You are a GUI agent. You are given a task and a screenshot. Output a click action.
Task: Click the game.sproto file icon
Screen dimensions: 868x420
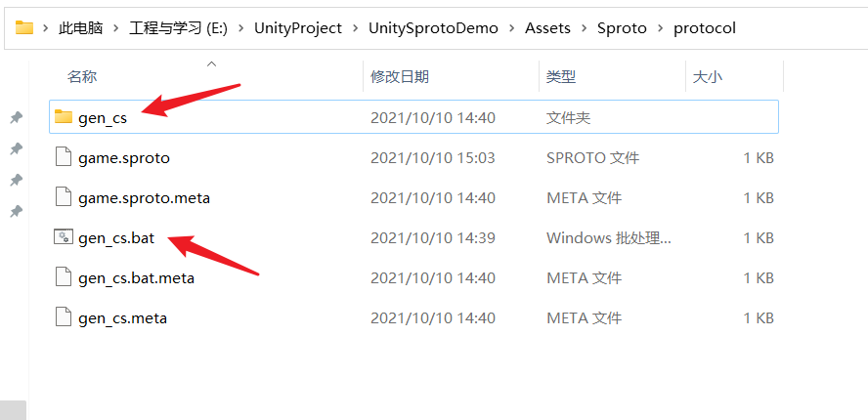(x=64, y=157)
